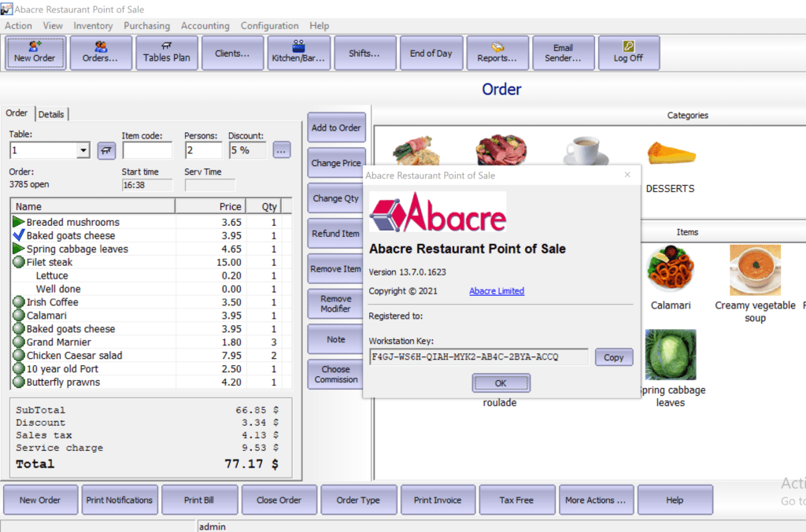Screen dimensions: 806x532
Task: Copy the workstation key
Action: [613, 357]
